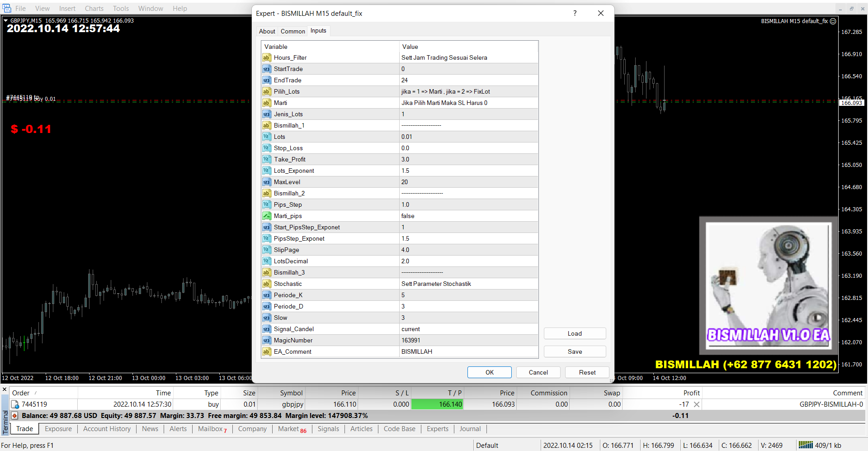Click the double-type icon beside Take_Profit
Viewport: 868px width, 451px height.
[x=267, y=159]
